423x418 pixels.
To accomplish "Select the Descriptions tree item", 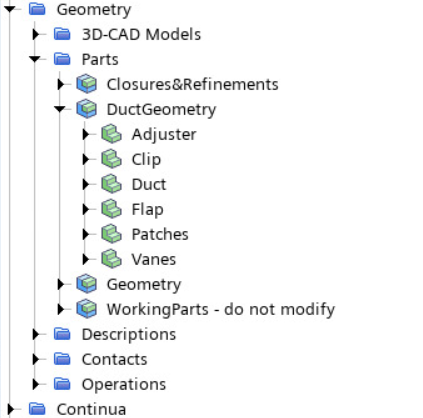I will (129, 334).
